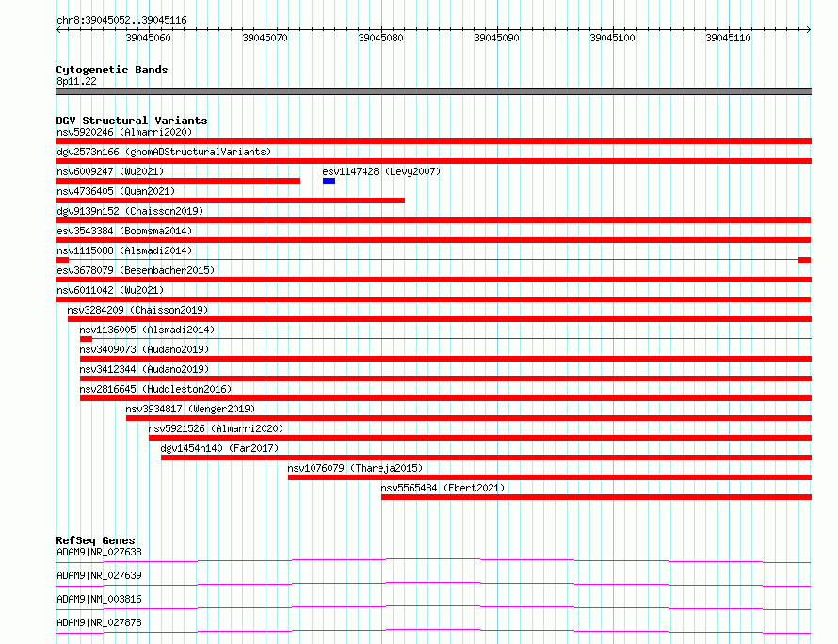The height and width of the screenshot is (644, 838).
Task: Open ADAM9|NR_027878 gene entry
Action: [99, 622]
